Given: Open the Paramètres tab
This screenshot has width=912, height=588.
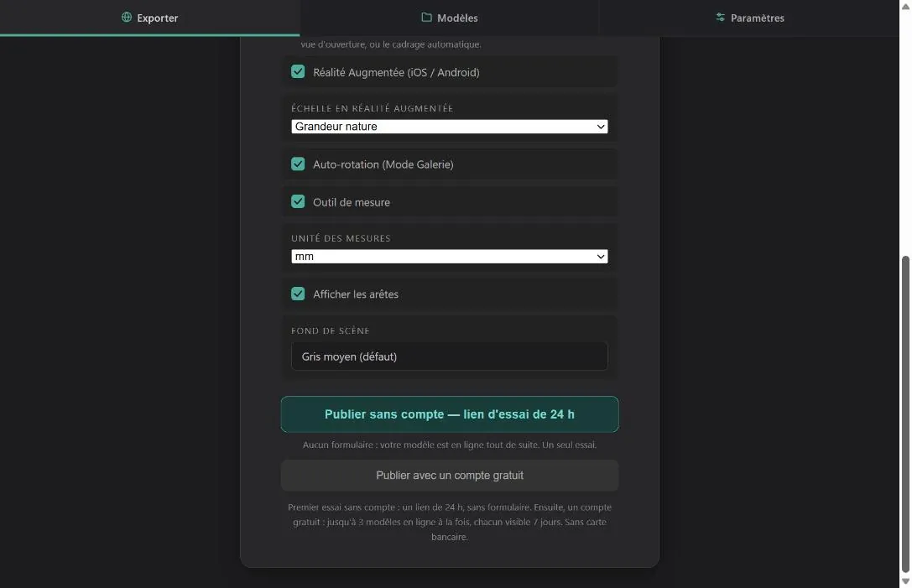Looking at the screenshot, I should 750,18.
